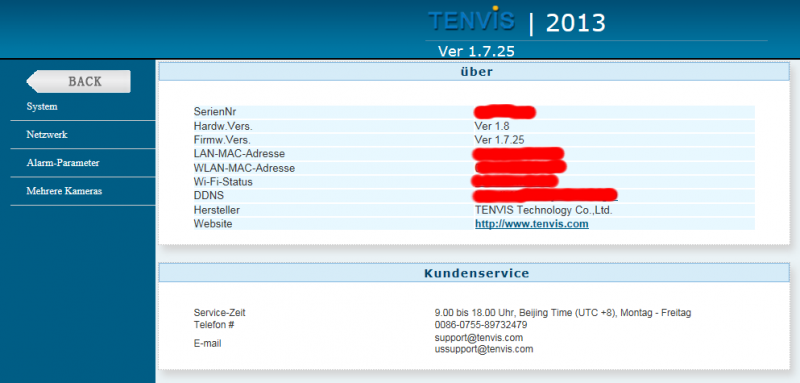Open the Netzwerk settings menu

(x=47, y=135)
